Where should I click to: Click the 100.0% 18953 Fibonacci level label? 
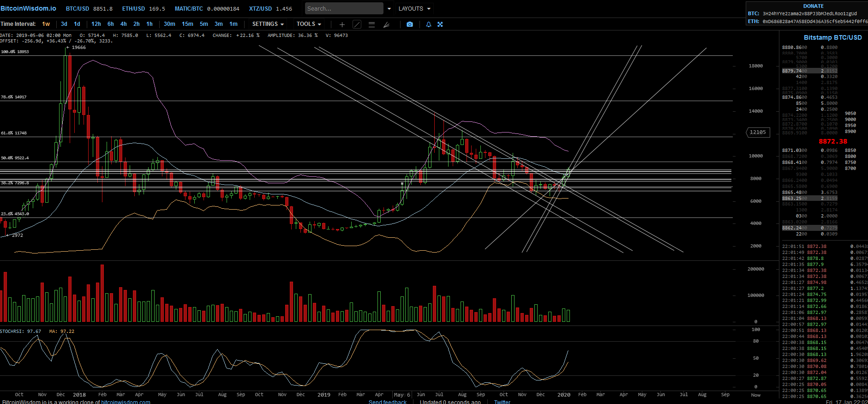pos(15,52)
